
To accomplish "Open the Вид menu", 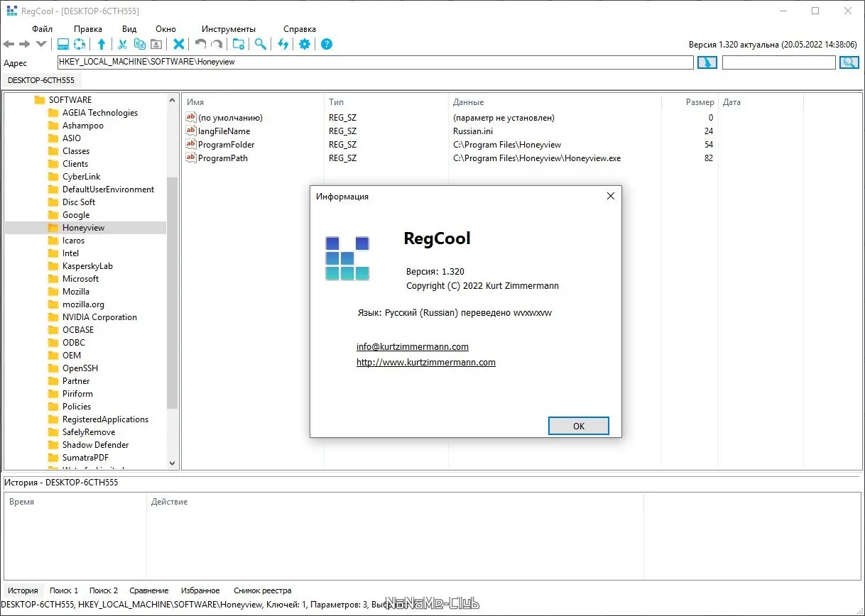I will pos(129,29).
